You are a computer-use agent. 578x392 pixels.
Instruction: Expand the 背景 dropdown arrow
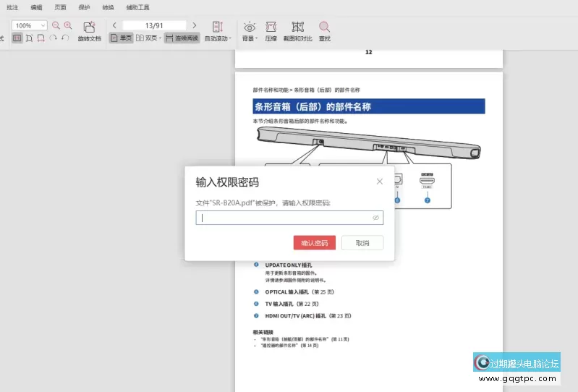pos(256,38)
